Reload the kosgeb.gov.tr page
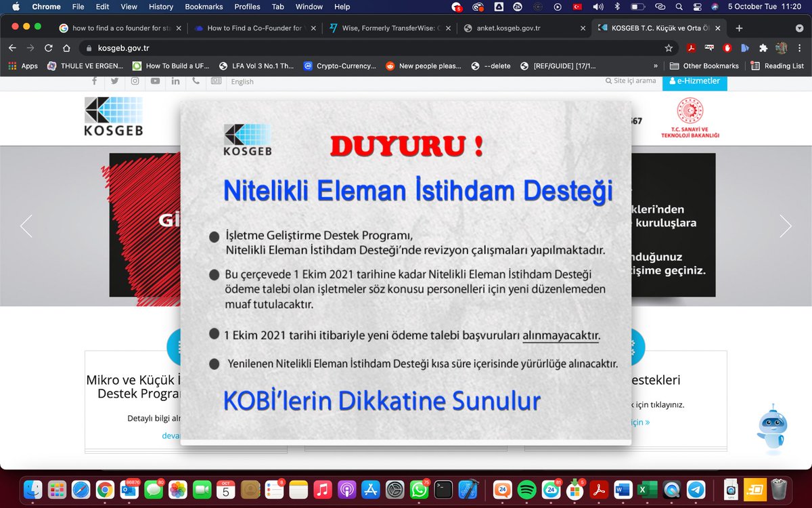812x508 pixels. (48, 48)
